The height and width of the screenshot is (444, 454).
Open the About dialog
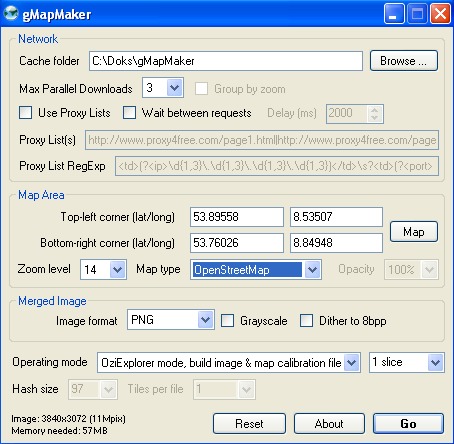329,424
